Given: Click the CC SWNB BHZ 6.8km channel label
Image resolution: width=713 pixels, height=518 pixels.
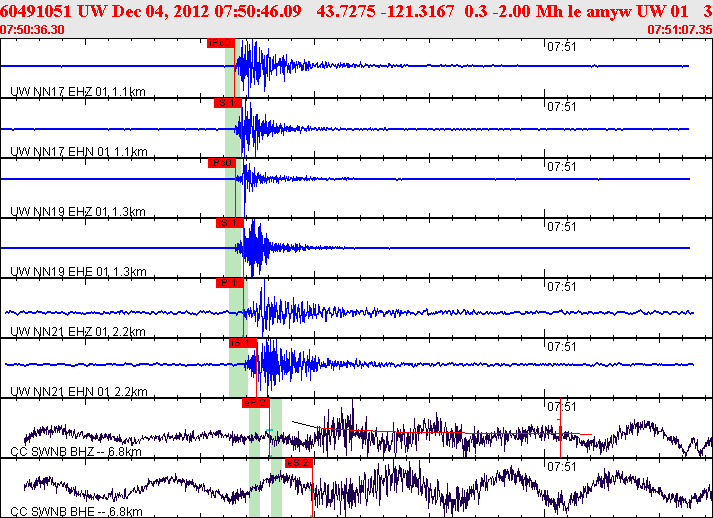Looking at the screenshot, I should pyautogui.click(x=76, y=452).
